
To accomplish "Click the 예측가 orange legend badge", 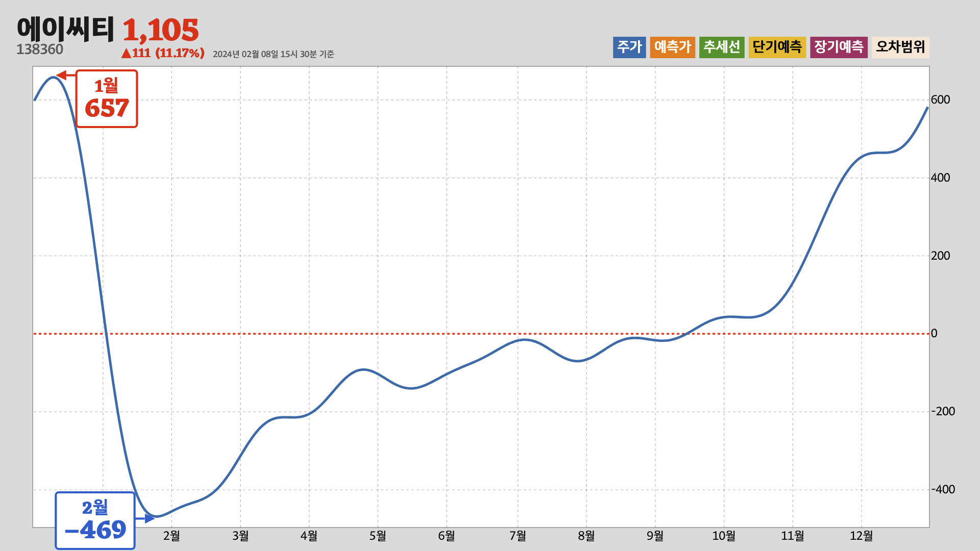I will tap(673, 47).
